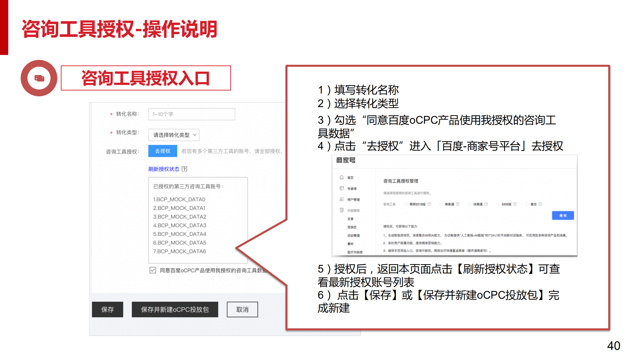The height and width of the screenshot is (362, 644).
Task: Click the 转化名称 input field
Action: click(192, 114)
